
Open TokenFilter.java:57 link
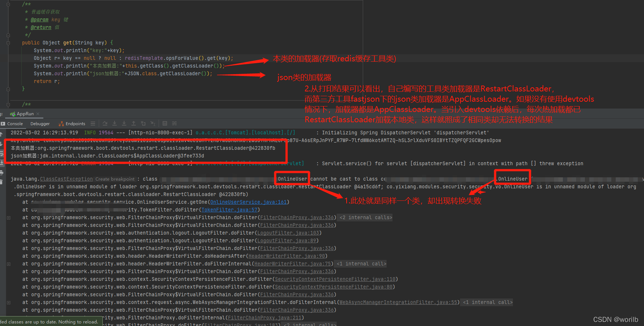coord(229,210)
